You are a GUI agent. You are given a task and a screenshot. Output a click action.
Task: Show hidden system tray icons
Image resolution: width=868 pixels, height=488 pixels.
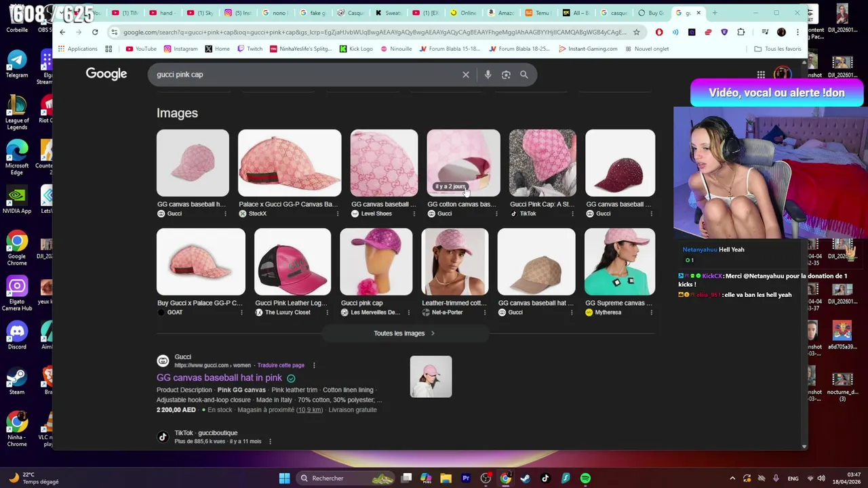tap(732, 479)
